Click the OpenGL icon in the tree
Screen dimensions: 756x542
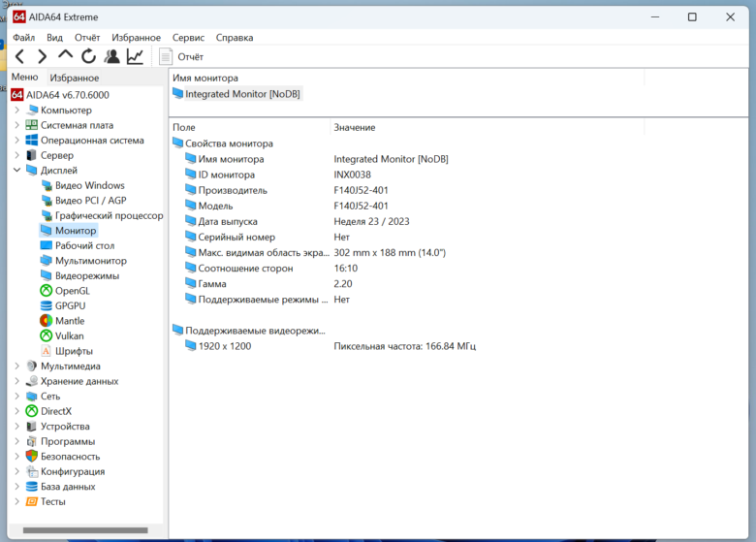pos(47,291)
